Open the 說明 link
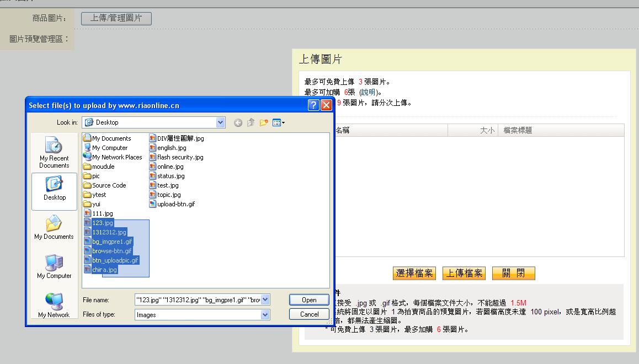 [367, 92]
